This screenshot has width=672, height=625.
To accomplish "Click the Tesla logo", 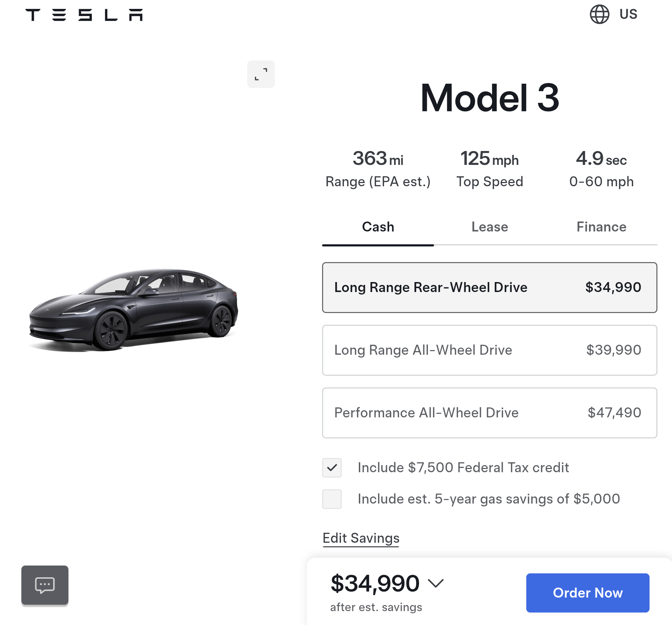I will (84, 15).
